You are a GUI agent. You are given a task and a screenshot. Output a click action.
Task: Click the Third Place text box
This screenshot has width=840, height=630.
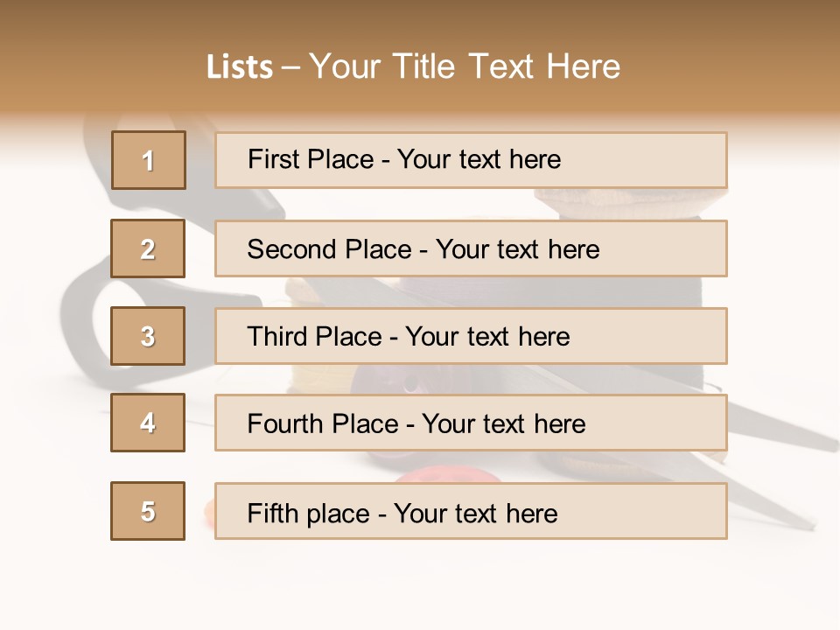tap(471, 336)
